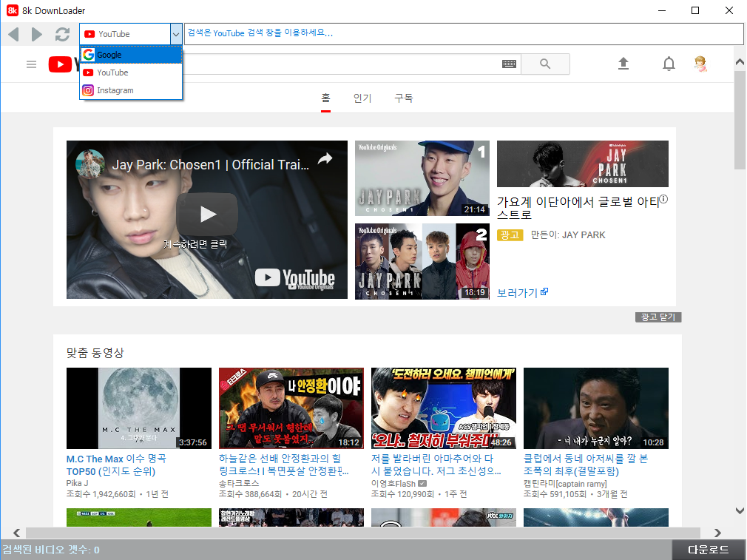Screen dimensions: 747x560
Task: Click the upload video icon
Action: click(623, 64)
